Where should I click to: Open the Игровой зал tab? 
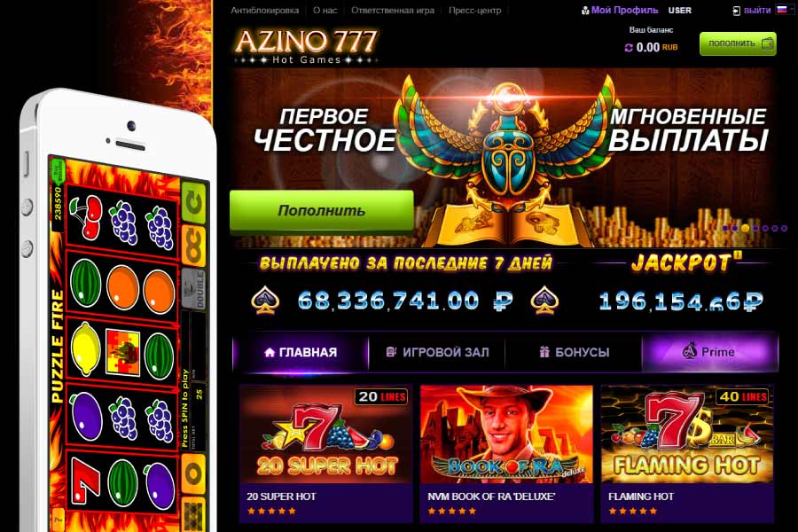(437, 352)
